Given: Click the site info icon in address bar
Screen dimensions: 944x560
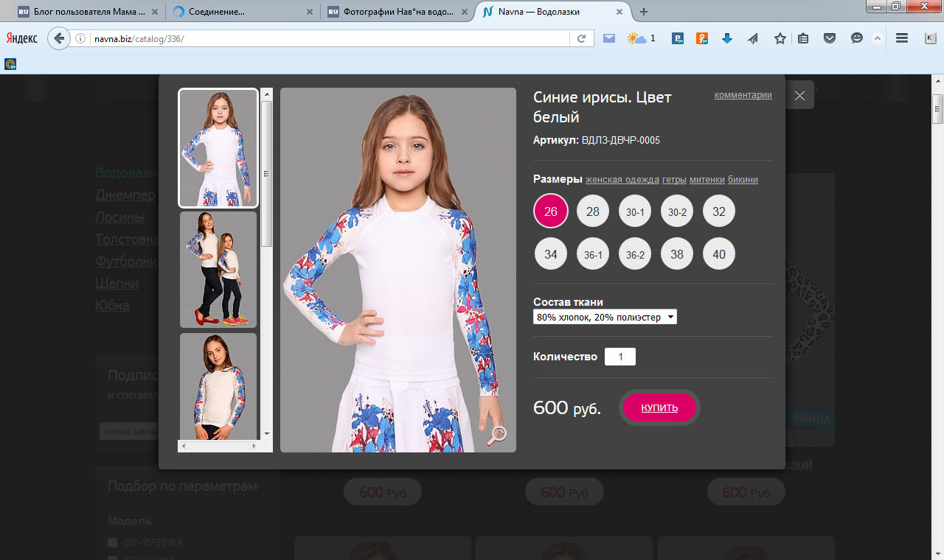Looking at the screenshot, I should point(81,38).
